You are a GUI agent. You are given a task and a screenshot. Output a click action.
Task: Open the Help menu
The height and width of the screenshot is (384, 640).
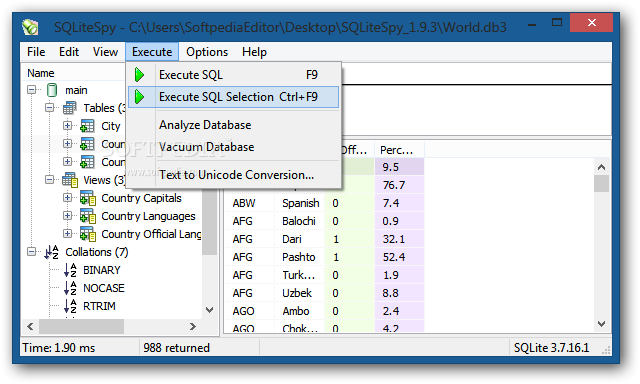(254, 52)
